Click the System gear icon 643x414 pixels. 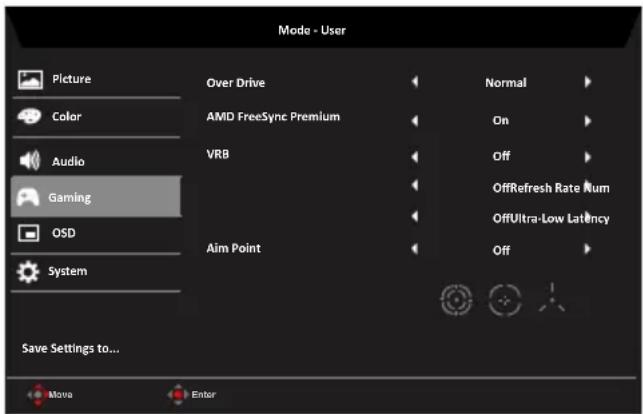pos(28,271)
